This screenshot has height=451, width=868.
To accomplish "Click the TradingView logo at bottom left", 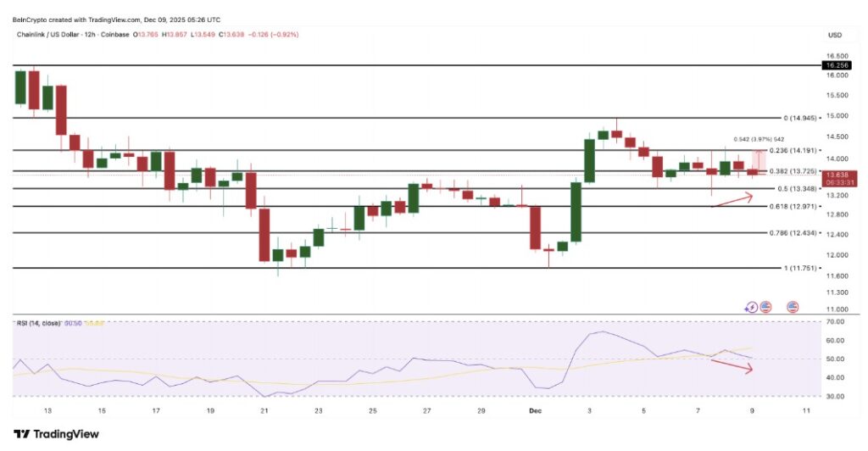I will click(57, 434).
